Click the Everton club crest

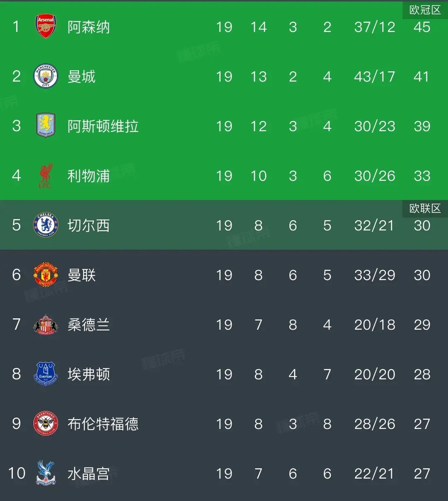click(x=46, y=374)
